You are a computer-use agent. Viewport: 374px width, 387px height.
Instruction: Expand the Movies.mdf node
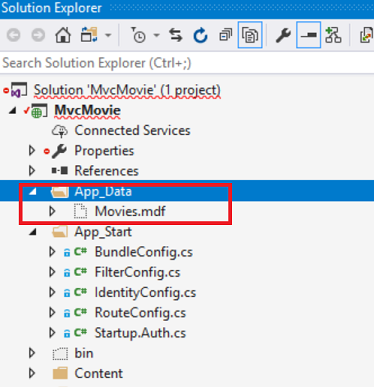(52, 211)
